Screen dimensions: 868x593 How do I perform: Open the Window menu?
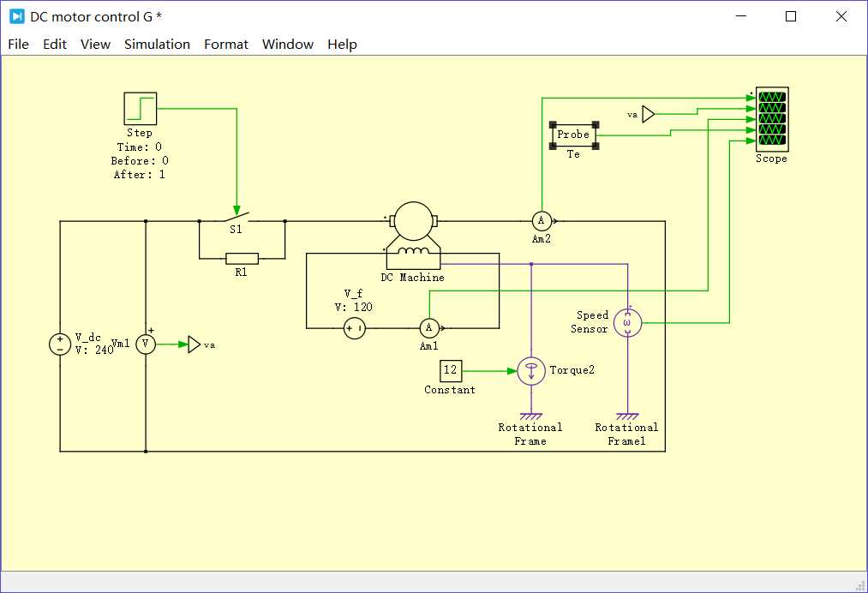click(287, 45)
